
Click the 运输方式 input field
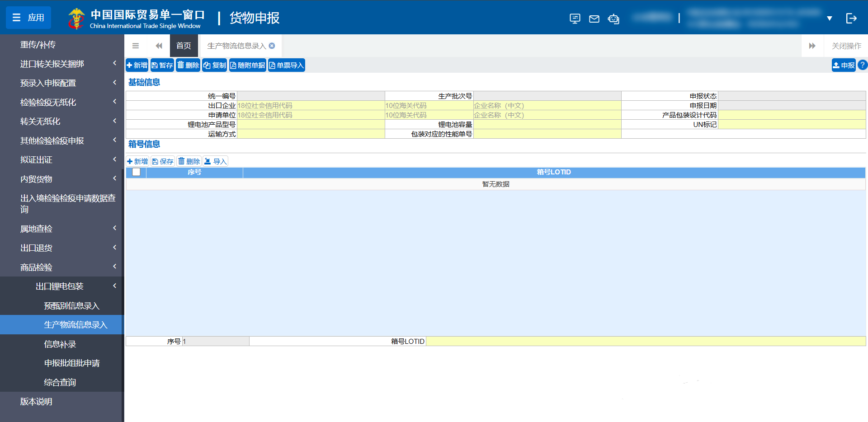tap(311, 134)
